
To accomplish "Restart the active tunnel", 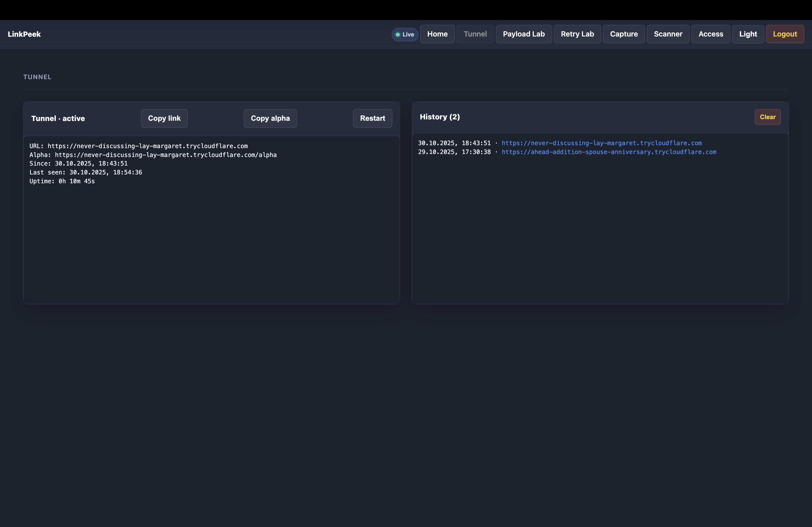I will tap(372, 118).
